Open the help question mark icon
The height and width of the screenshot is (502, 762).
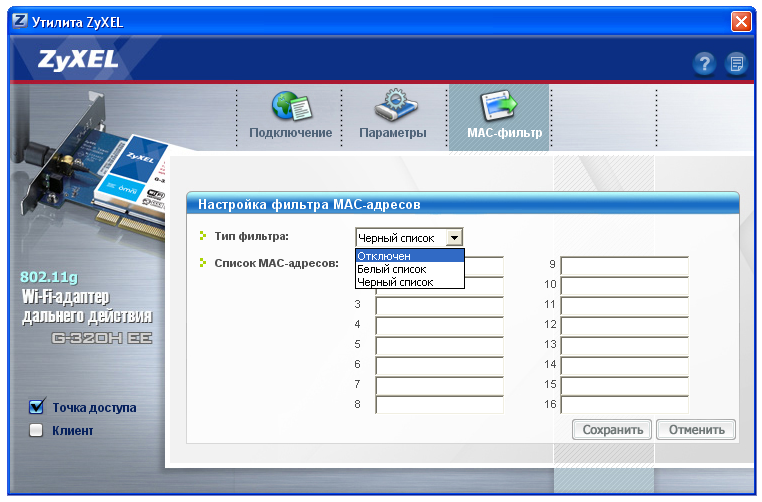704,64
